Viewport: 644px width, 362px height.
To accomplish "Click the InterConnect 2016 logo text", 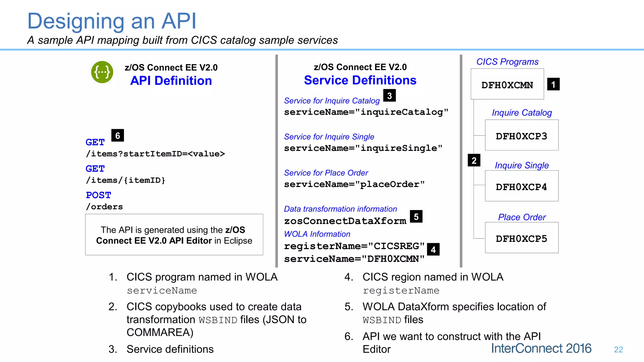I will point(541,348).
